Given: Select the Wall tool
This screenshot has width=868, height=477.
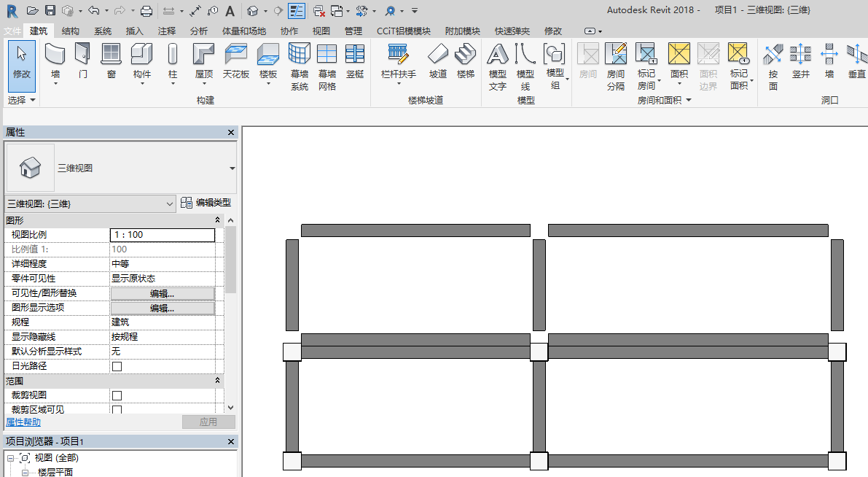Looking at the screenshot, I should [x=55, y=63].
